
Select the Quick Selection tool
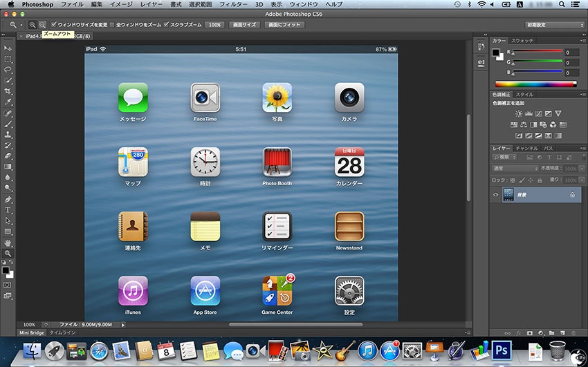tap(8, 80)
